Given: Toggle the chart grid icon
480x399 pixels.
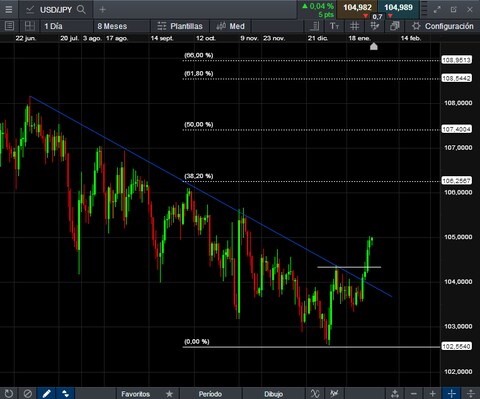Looking at the screenshot, I should coord(354,26).
